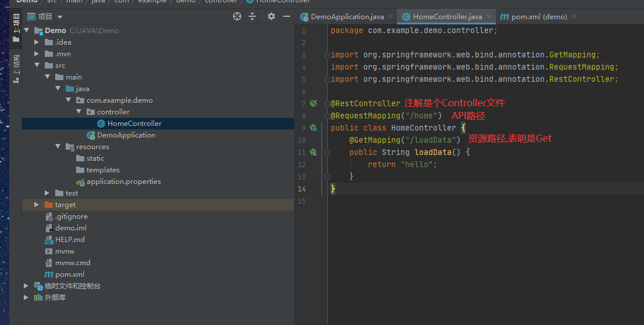Collapse the resources folder

pyautogui.click(x=58, y=146)
